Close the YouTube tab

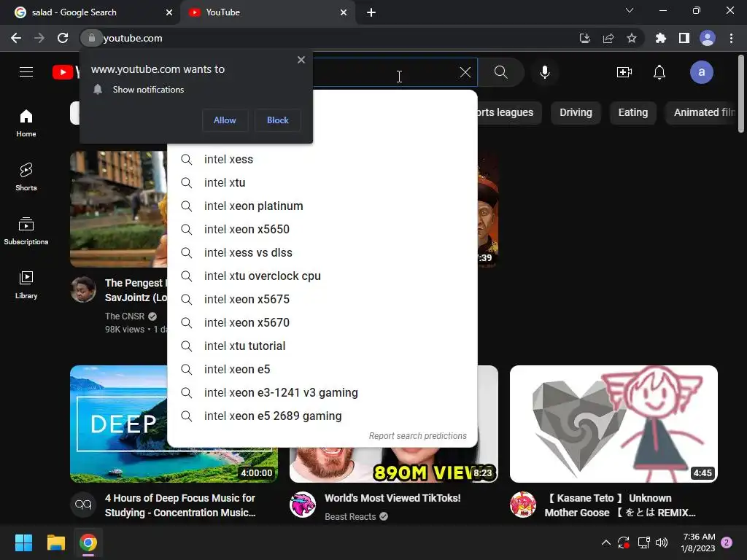pos(344,12)
